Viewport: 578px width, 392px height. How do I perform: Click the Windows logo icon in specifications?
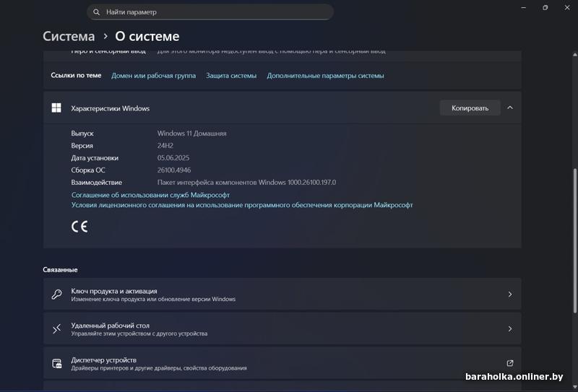tap(56, 108)
